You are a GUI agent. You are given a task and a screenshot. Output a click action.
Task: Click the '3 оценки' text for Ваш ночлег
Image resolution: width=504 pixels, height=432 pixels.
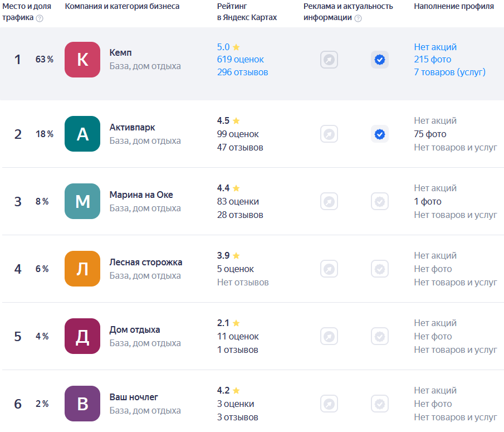point(236,404)
